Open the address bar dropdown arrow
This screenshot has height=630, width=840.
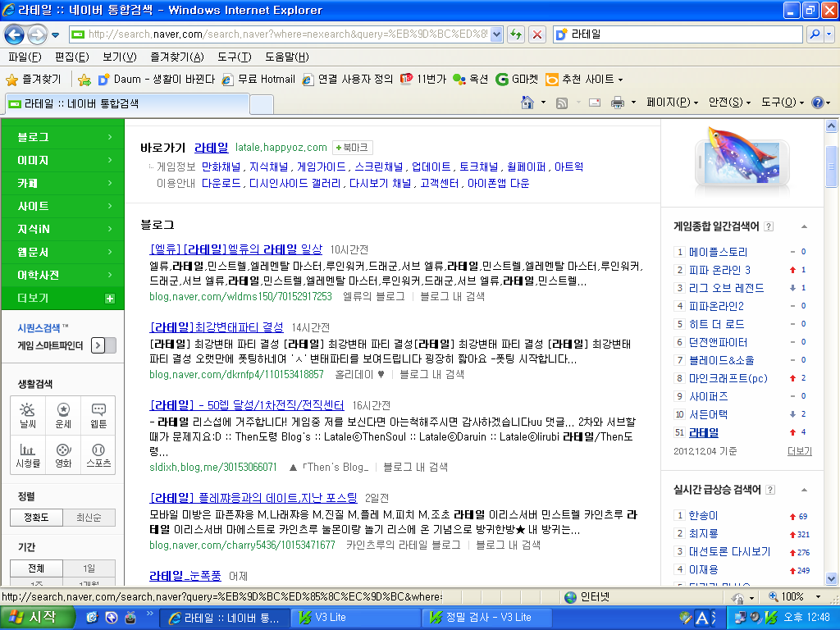[x=496, y=34]
